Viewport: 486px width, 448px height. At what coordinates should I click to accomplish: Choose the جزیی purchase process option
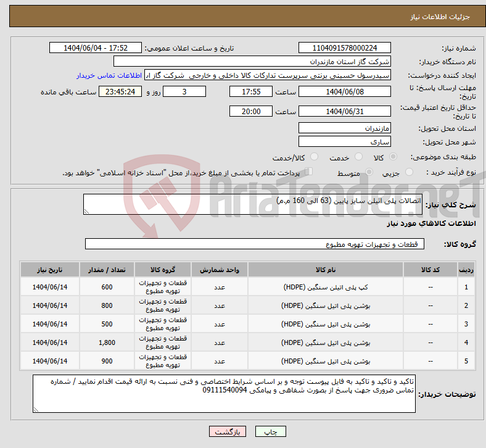click(x=409, y=172)
